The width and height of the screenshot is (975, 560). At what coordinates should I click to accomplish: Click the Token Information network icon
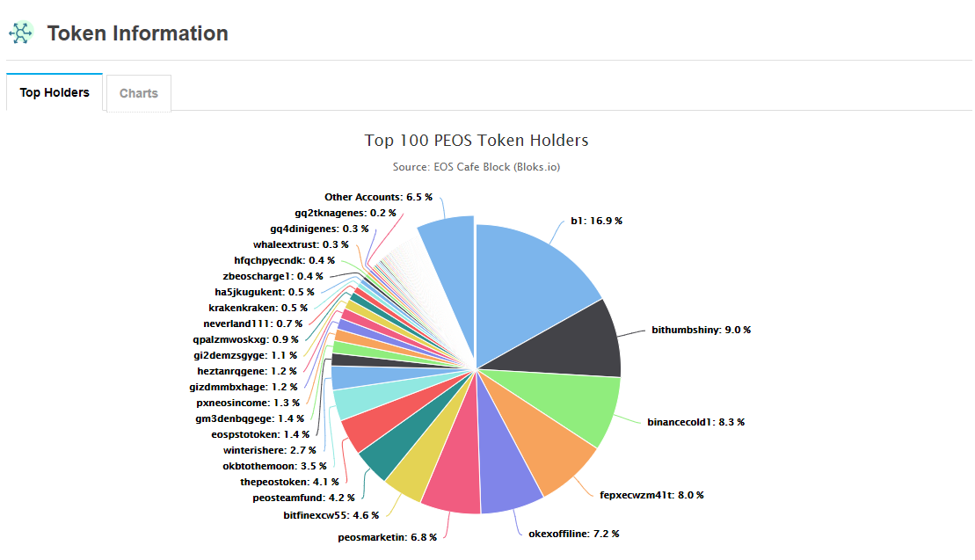click(x=20, y=33)
